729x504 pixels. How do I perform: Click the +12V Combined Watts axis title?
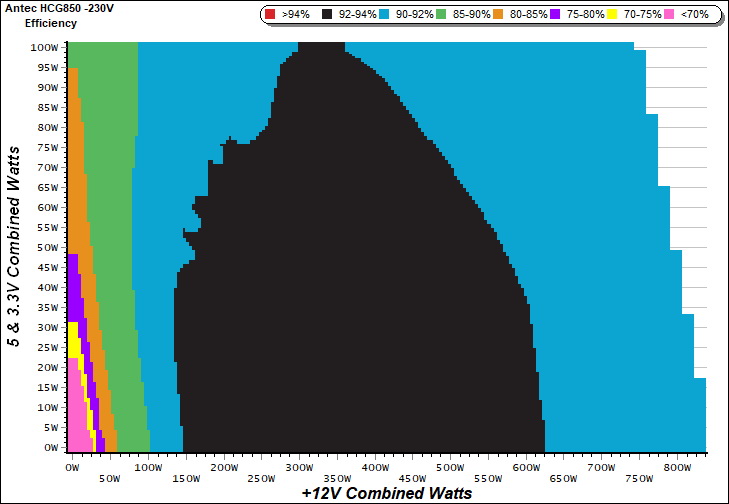tap(386, 494)
